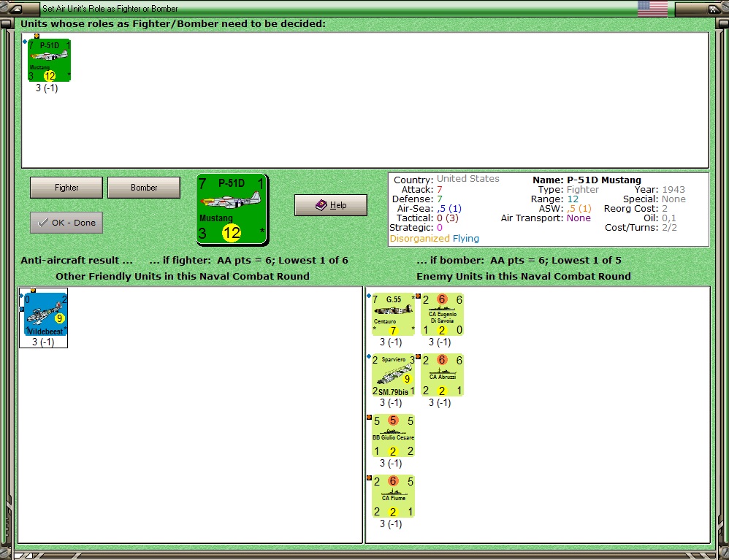The image size is (729, 560).
Task: Select the enemy BB Giulio Cesare battleship
Action: click(393, 435)
